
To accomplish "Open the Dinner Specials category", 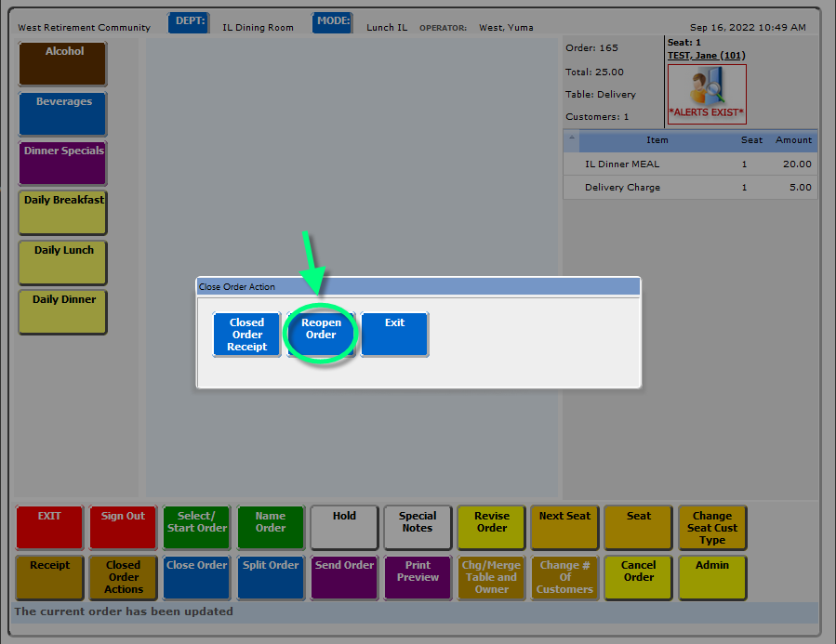I will (x=63, y=163).
